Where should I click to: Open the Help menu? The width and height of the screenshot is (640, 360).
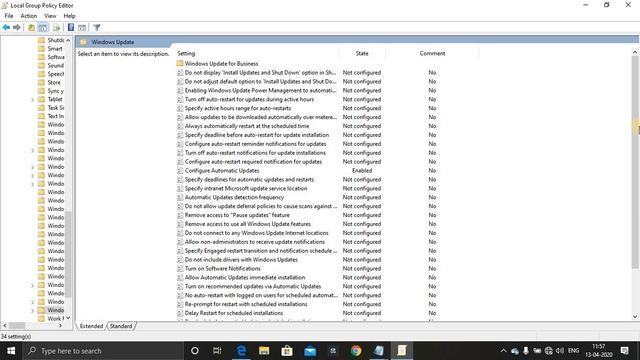click(69, 16)
